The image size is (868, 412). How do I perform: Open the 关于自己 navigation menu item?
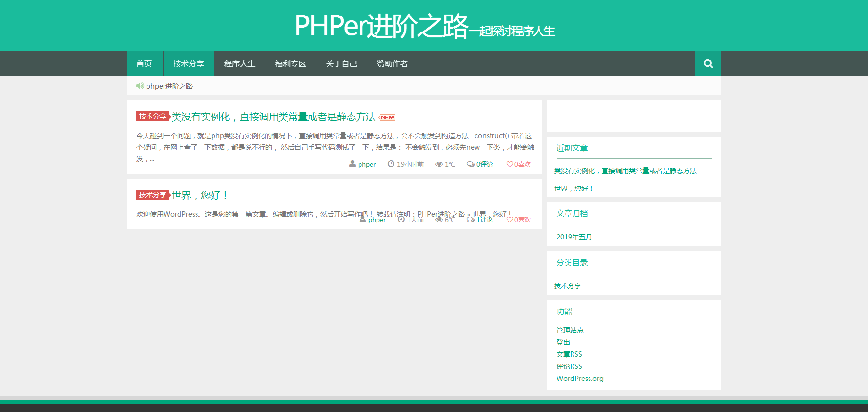[x=342, y=63]
